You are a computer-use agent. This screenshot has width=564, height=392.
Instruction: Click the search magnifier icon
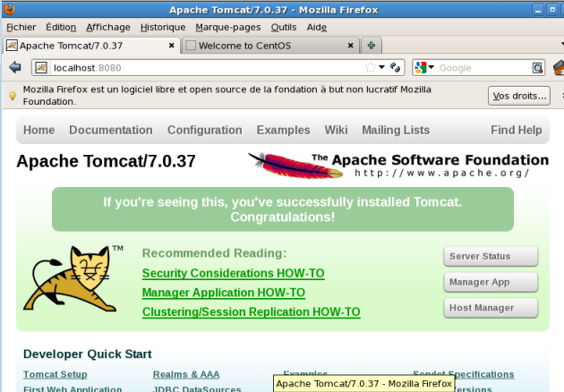537,68
